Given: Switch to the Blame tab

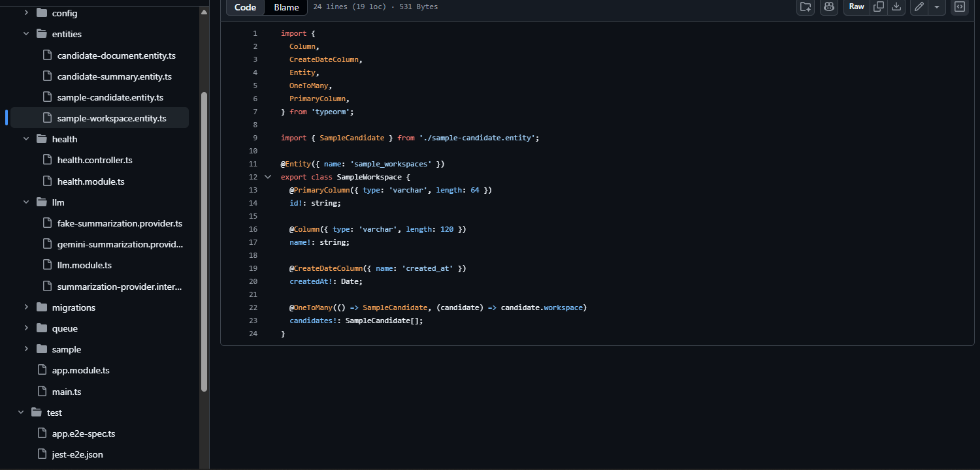Looking at the screenshot, I should pos(286,7).
